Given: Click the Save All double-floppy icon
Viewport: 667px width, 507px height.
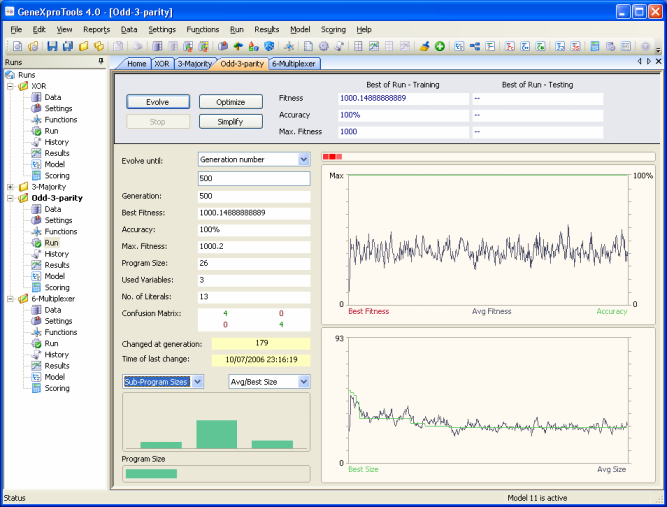Looking at the screenshot, I should click(68, 46).
